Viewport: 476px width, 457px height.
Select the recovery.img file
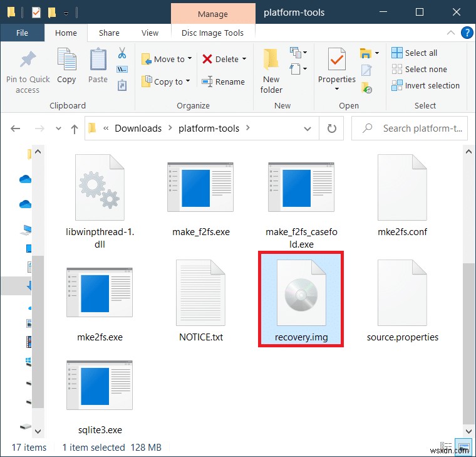[301, 299]
